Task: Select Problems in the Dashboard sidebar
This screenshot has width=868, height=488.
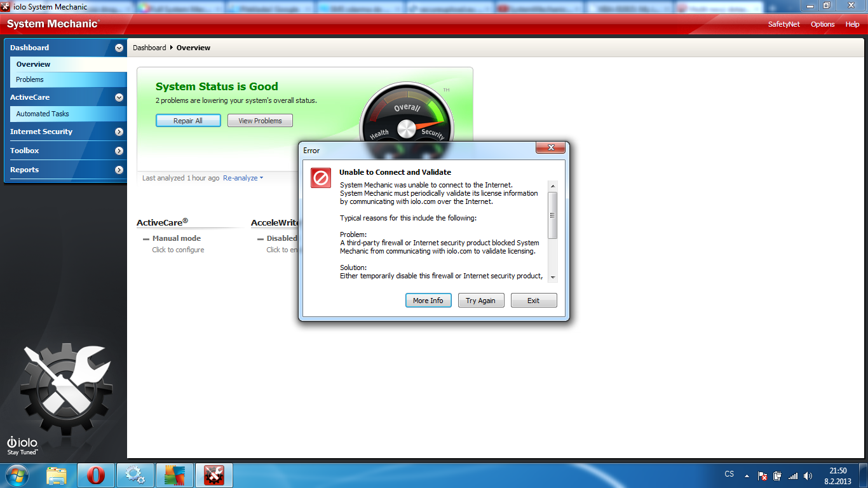Action: click(x=69, y=79)
